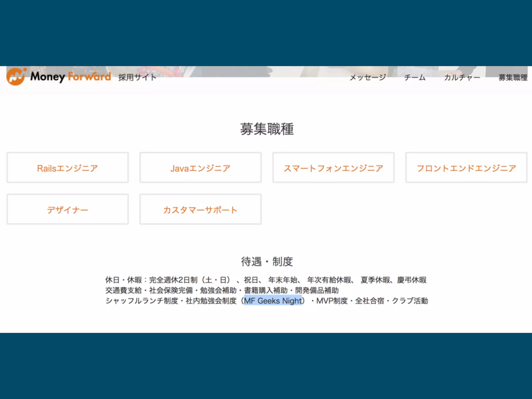532x399 pixels.
Task: Open the メッセージ navigation item
Action: coord(368,77)
